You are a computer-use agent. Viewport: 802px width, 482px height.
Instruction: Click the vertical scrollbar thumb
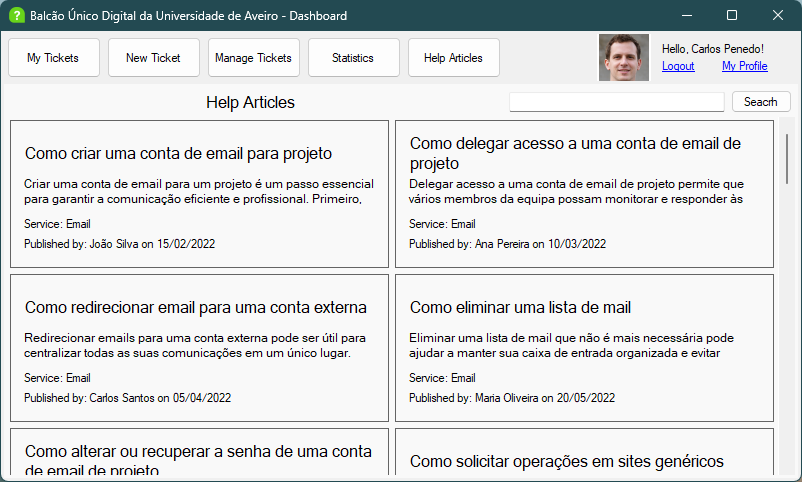787,159
